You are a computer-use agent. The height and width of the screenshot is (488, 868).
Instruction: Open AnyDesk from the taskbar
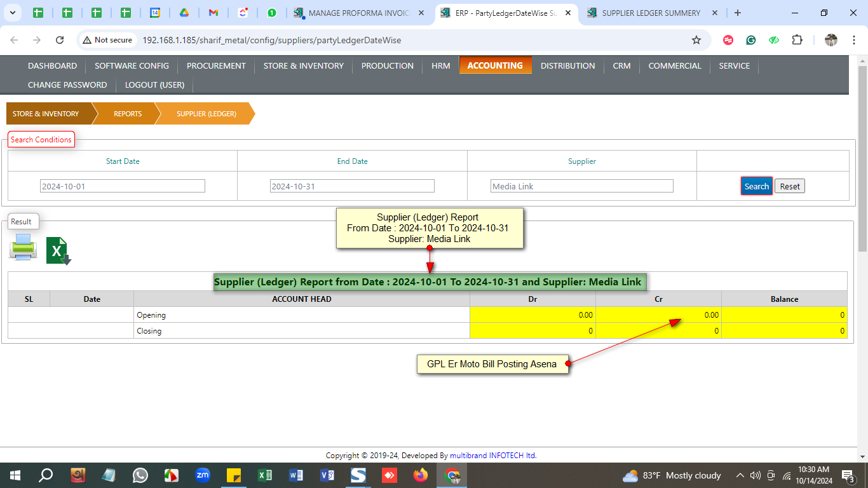(x=390, y=475)
